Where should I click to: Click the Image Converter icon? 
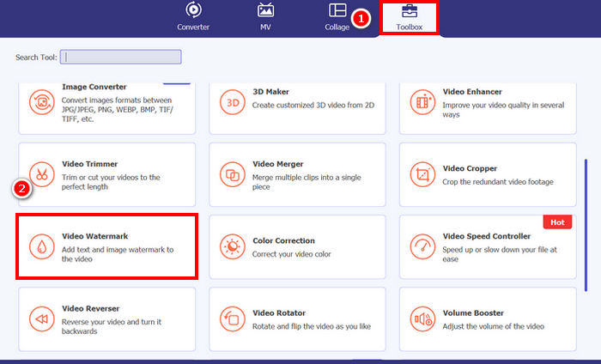(x=41, y=102)
